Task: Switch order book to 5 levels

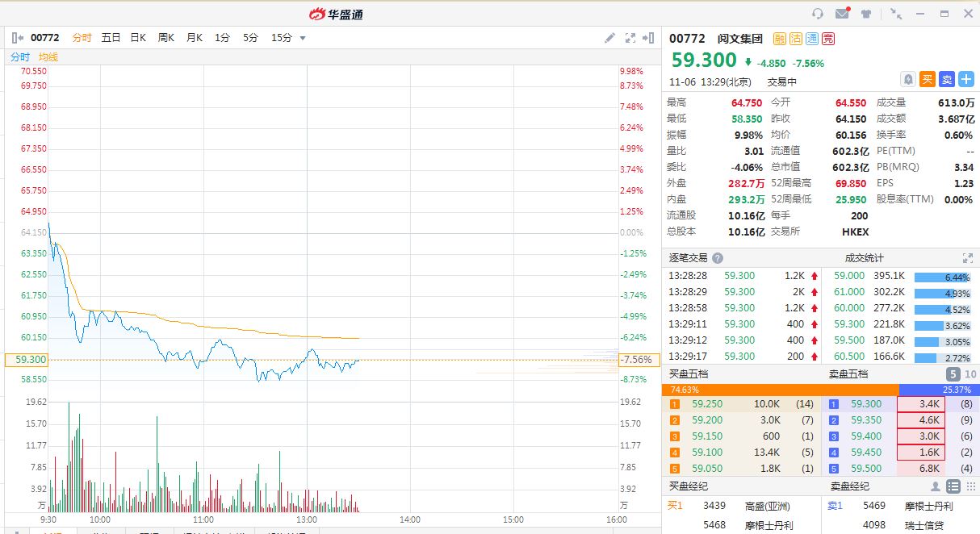Action: 953,374
